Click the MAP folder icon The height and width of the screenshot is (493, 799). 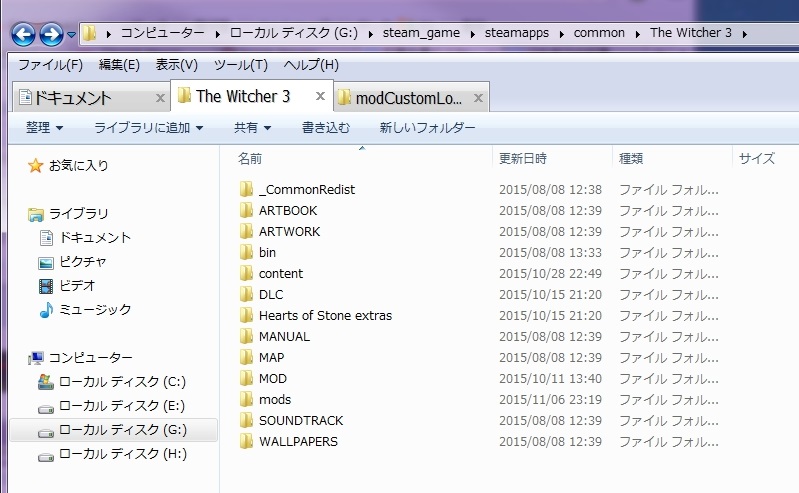tap(246, 357)
